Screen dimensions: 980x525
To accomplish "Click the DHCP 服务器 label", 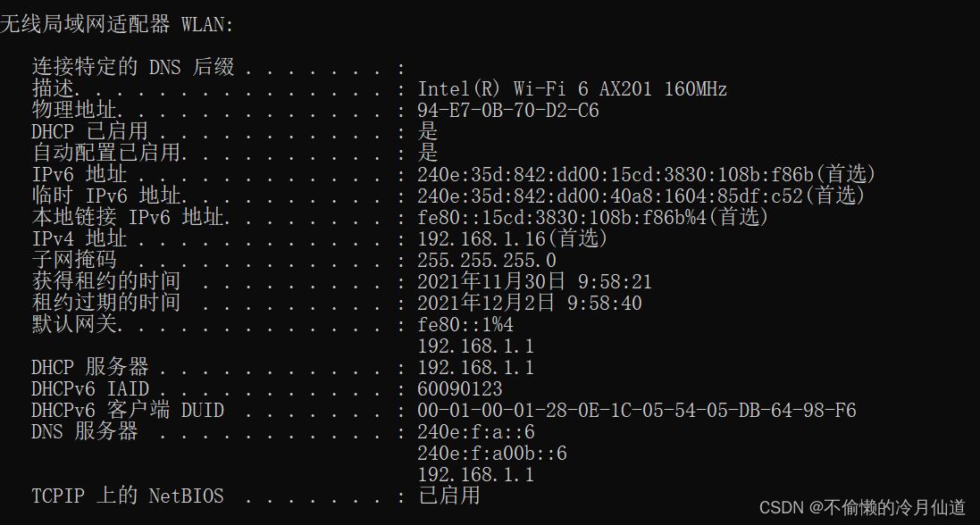I will 89,368.
